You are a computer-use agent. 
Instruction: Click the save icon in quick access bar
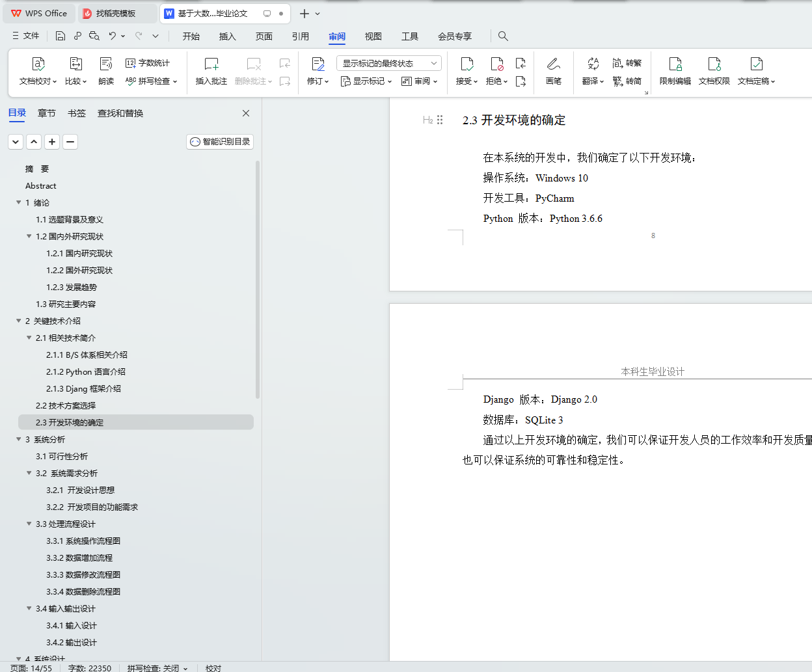pyautogui.click(x=61, y=36)
